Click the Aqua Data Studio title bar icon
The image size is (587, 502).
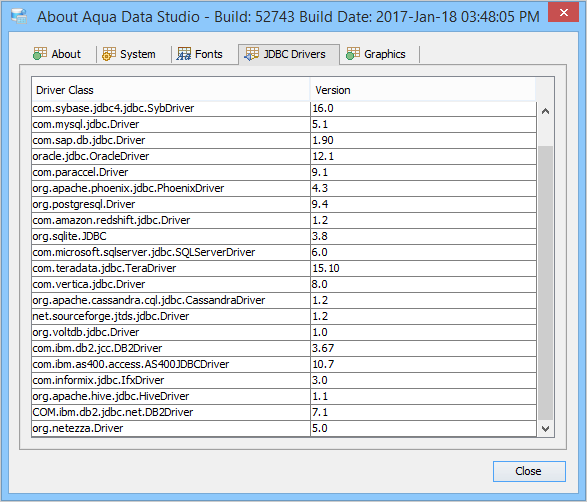coord(18,16)
